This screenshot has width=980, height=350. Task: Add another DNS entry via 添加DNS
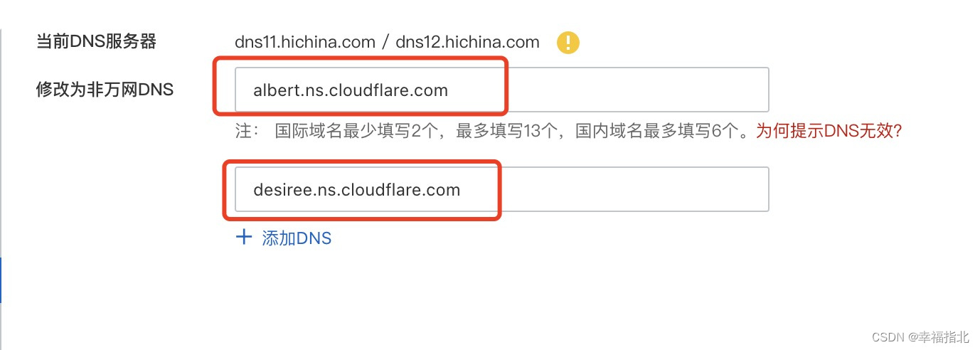click(284, 238)
